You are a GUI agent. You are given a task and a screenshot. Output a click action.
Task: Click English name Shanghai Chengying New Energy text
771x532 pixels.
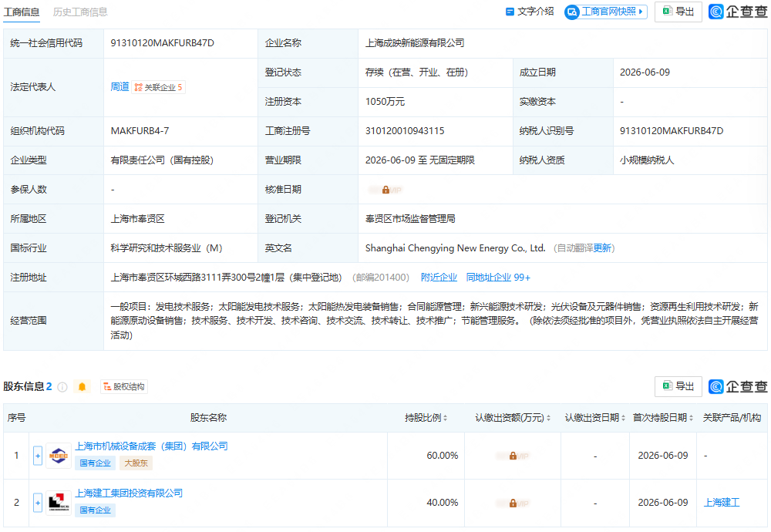point(456,248)
